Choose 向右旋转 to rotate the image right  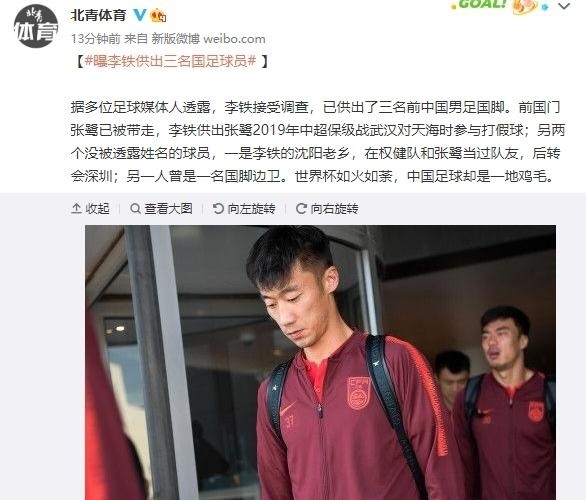tap(327, 209)
